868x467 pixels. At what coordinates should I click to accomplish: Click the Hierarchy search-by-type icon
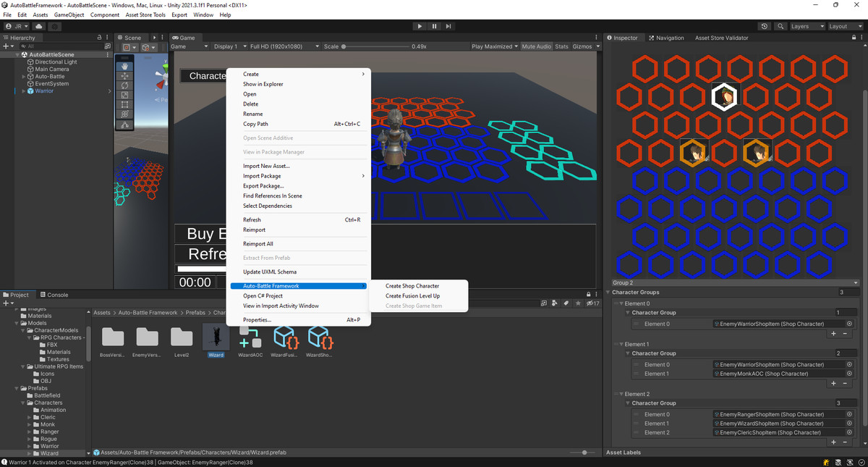pos(109,46)
